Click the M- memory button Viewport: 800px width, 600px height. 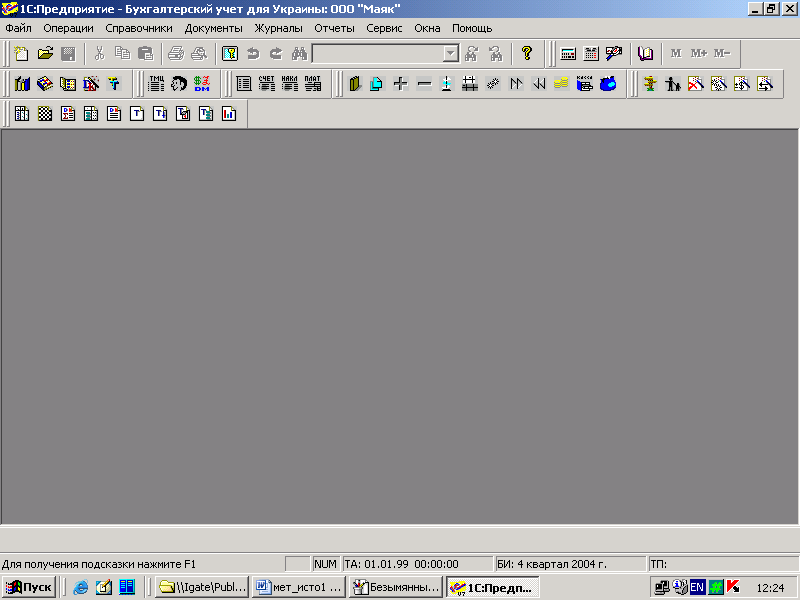tap(722, 54)
